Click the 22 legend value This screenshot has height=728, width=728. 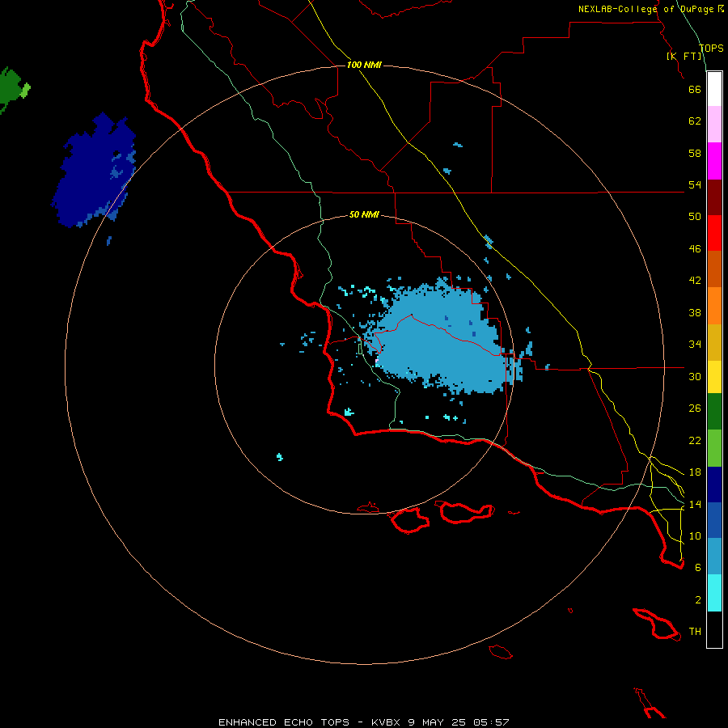pyautogui.click(x=695, y=440)
